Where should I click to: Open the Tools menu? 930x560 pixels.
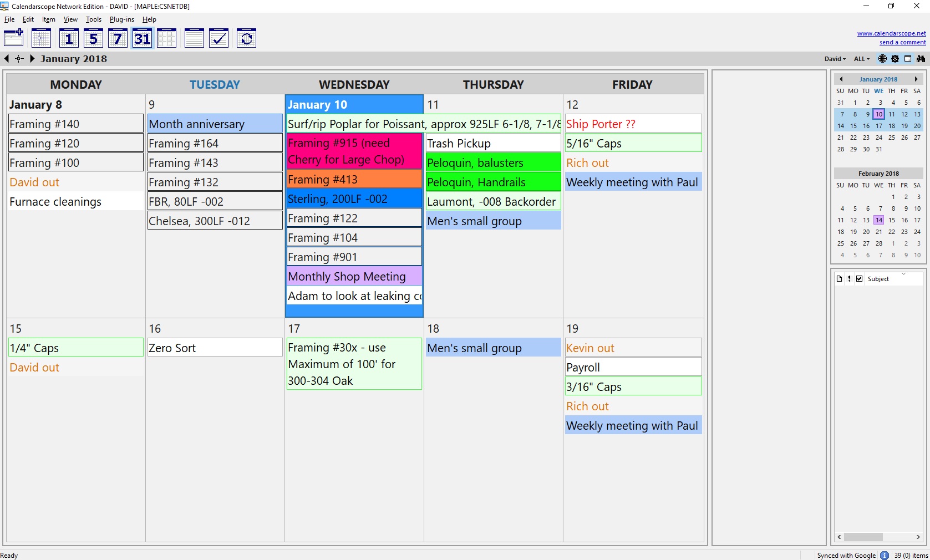[94, 19]
